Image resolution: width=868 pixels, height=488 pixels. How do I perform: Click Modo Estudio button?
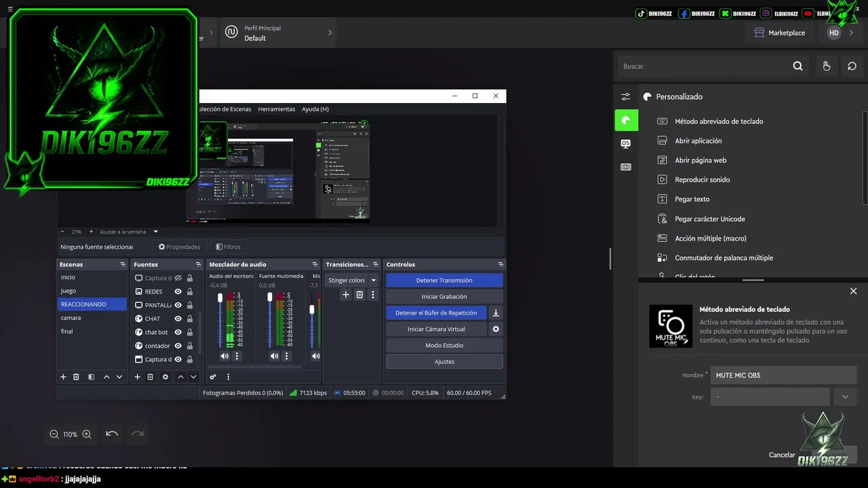444,345
